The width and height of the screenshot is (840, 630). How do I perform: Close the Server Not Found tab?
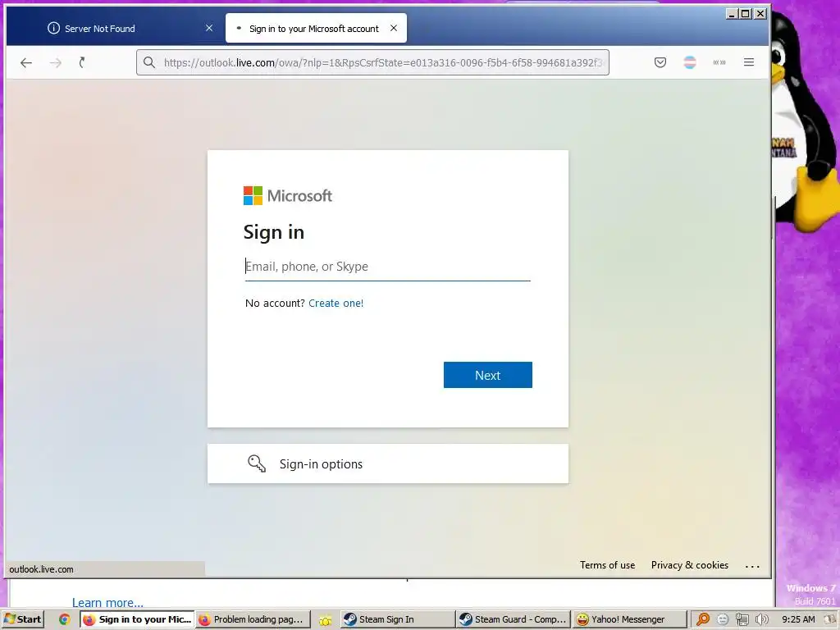coord(209,28)
